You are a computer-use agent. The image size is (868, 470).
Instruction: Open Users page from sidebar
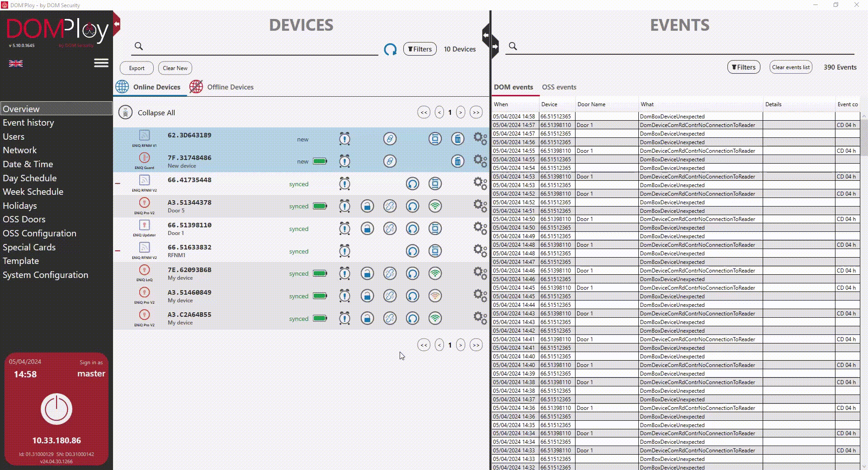pos(14,136)
